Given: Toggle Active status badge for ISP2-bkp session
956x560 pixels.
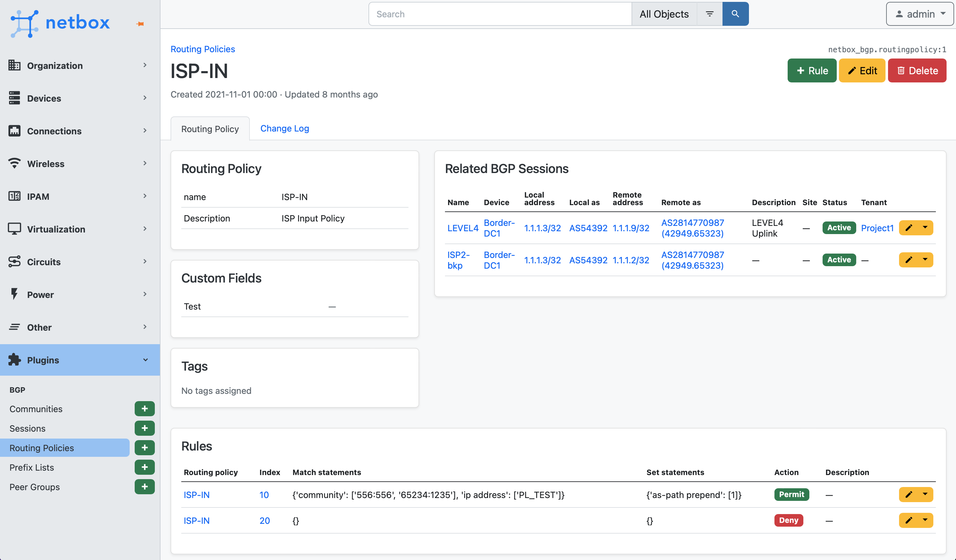Looking at the screenshot, I should coord(839,259).
